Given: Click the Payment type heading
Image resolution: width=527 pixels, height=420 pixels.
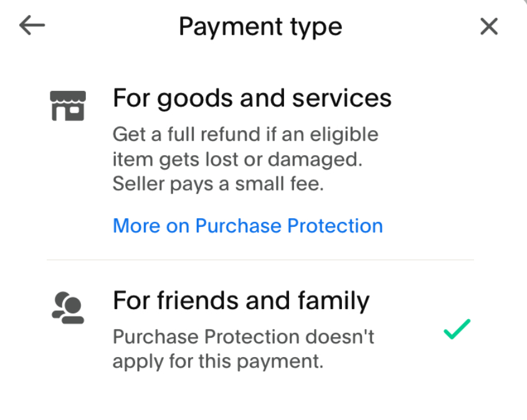Looking at the screenshot, I should coord(260,27).
